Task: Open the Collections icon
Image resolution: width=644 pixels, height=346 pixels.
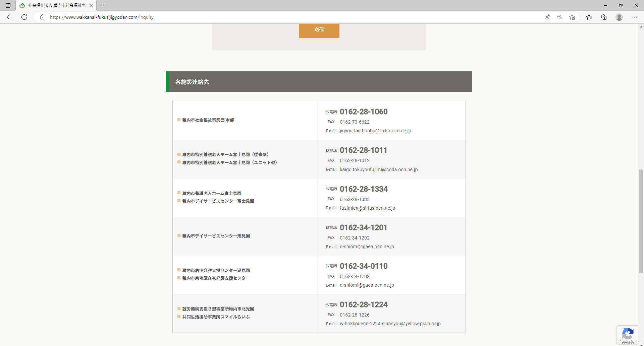Action: pyautogui.click(x=604, y=17)
